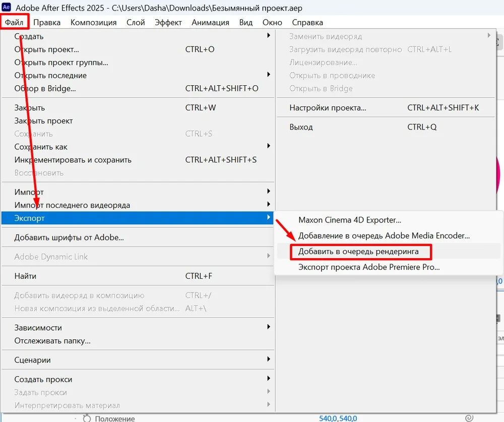Open the Сохранить как submenu
The image size is (504, 422).
point(269,147)
